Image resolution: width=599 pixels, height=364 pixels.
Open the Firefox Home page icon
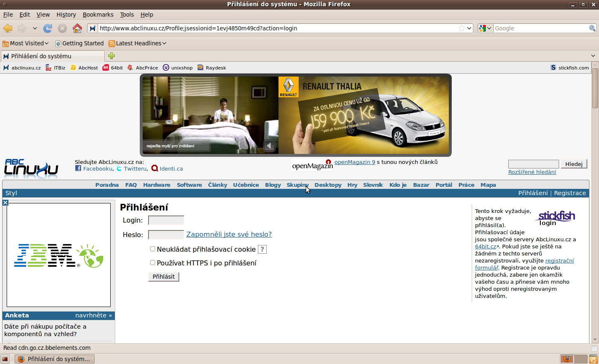[77, 28]
